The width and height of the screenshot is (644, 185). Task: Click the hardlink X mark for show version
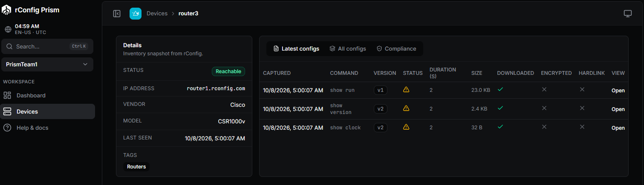point(582,108)
